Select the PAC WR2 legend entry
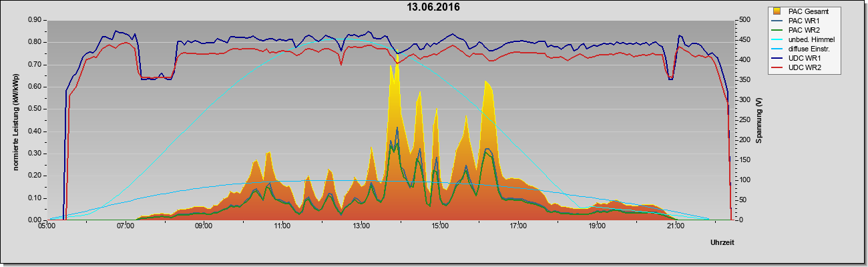This screenshot has width=868, height=267. pos(803,30)
